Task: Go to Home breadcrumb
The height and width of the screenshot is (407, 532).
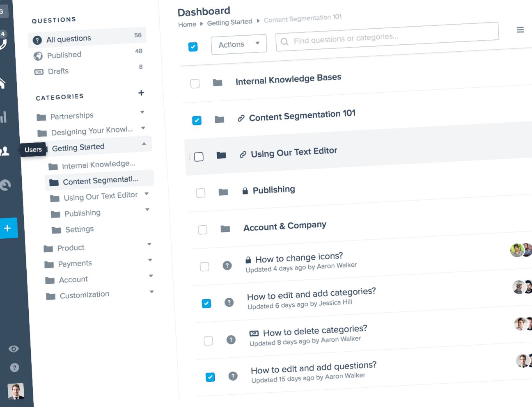Action: click(x=187, y=25)
